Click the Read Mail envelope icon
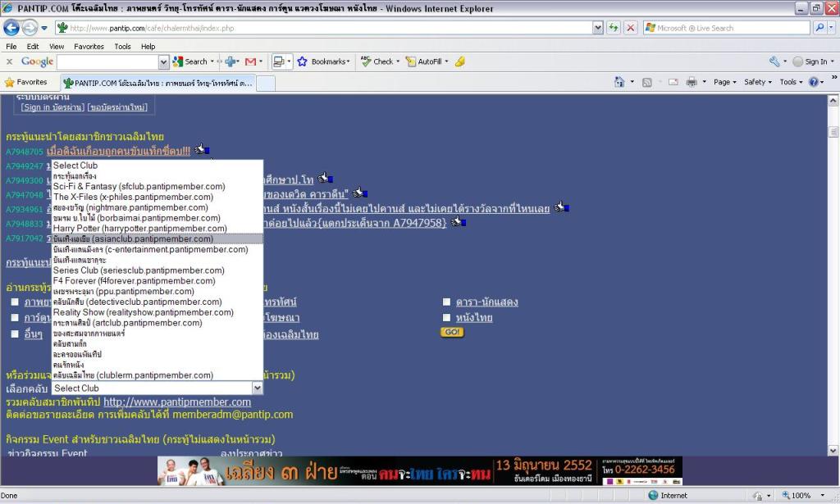Screen dimensions: 840x504 (x=673, y=82)
